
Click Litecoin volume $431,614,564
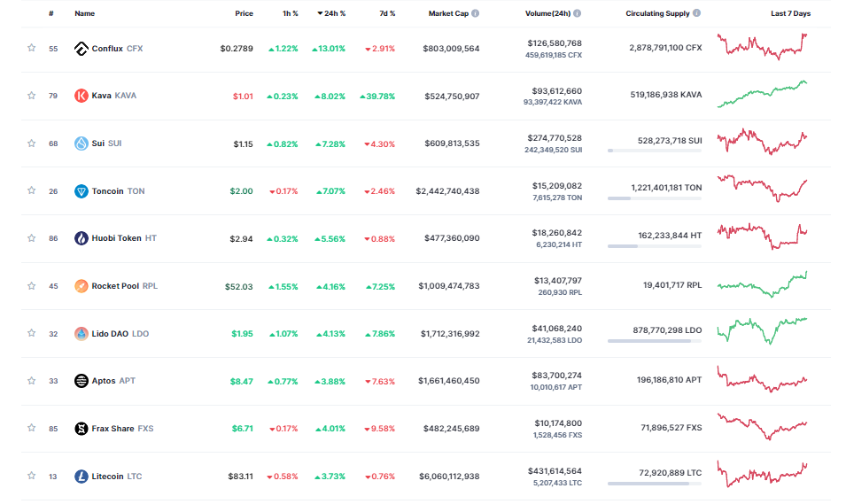(555, 471)
